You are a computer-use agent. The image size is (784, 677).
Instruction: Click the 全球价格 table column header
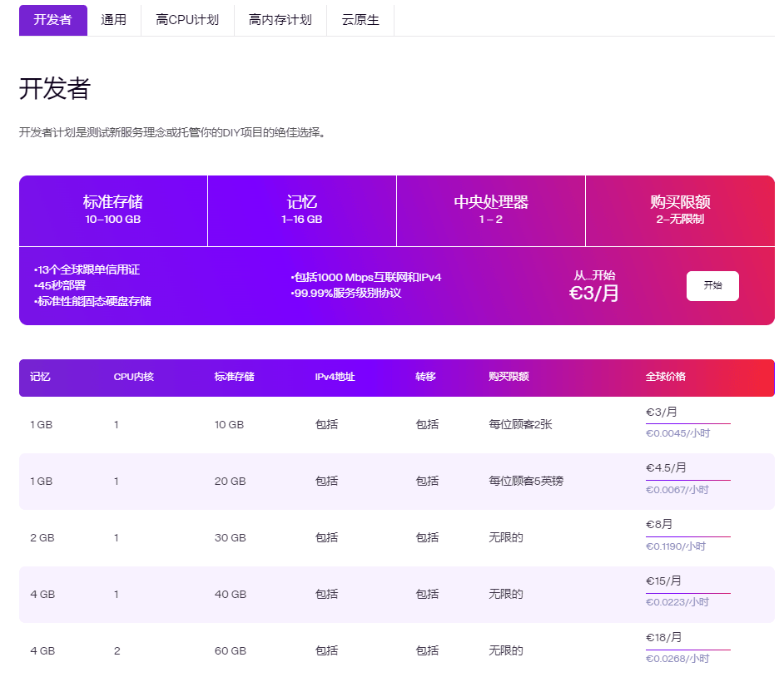(666, 377)
